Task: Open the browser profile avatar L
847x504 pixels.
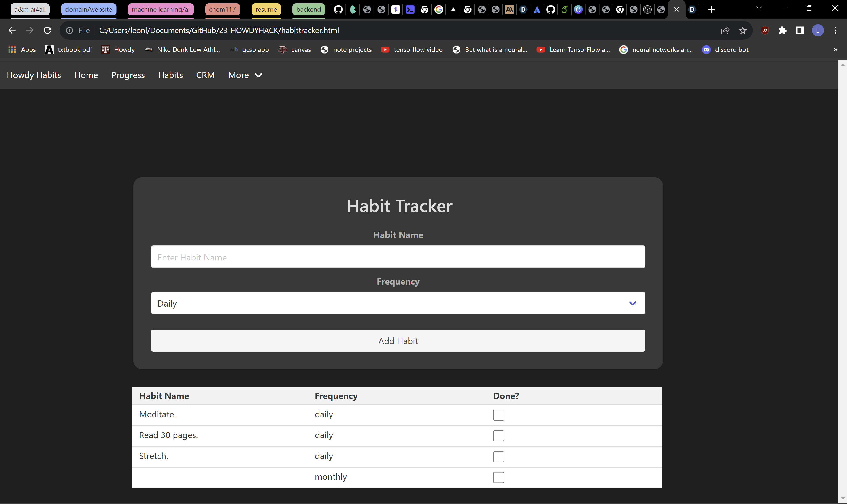Action: [818, 30]
